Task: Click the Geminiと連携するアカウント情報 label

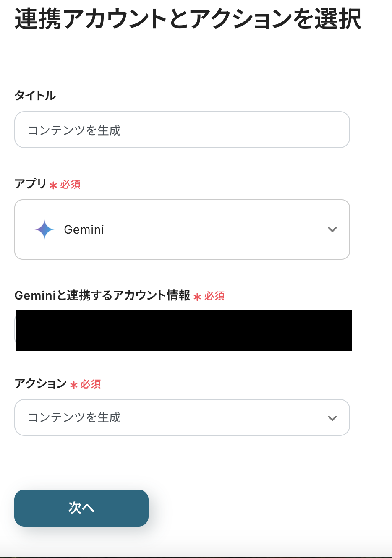Action: pyautogui.click(x=102, y=296)
